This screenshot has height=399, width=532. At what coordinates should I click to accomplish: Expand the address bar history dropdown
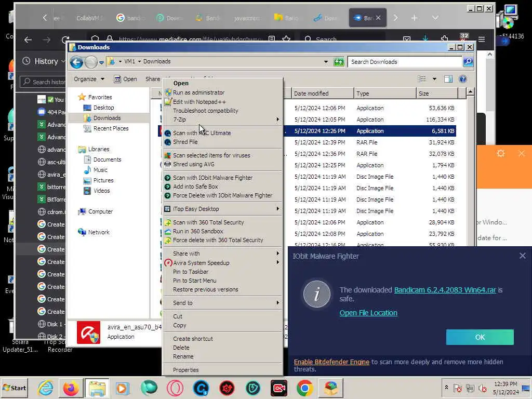click(326, 62)
